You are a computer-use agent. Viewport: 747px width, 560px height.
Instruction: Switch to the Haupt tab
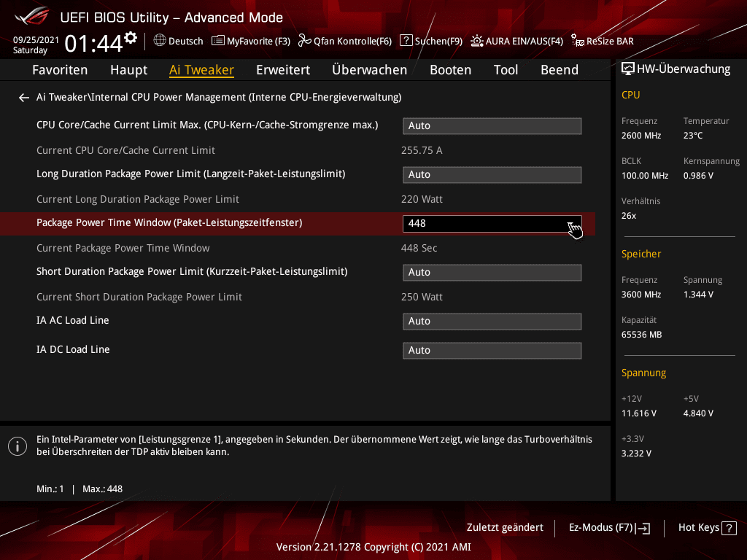click(x=128, y=70)
